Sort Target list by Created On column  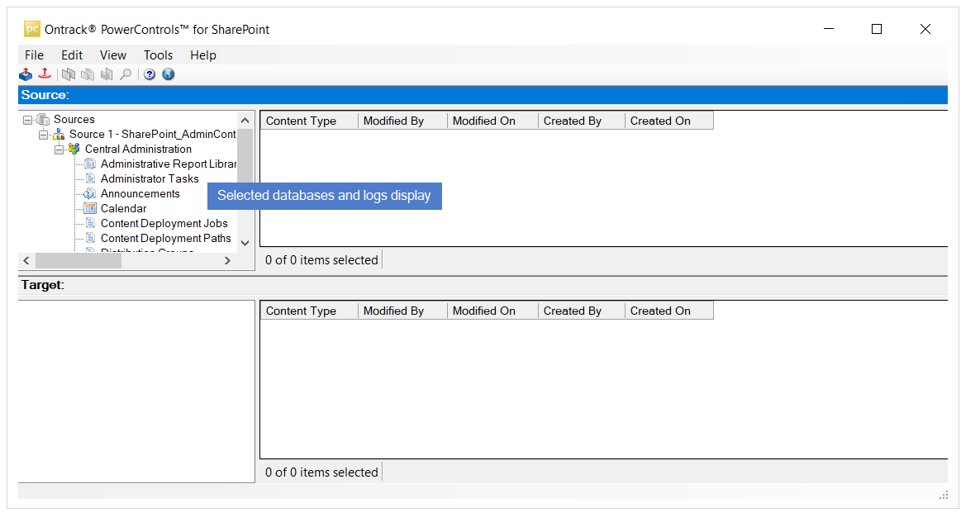pos(668,311)
